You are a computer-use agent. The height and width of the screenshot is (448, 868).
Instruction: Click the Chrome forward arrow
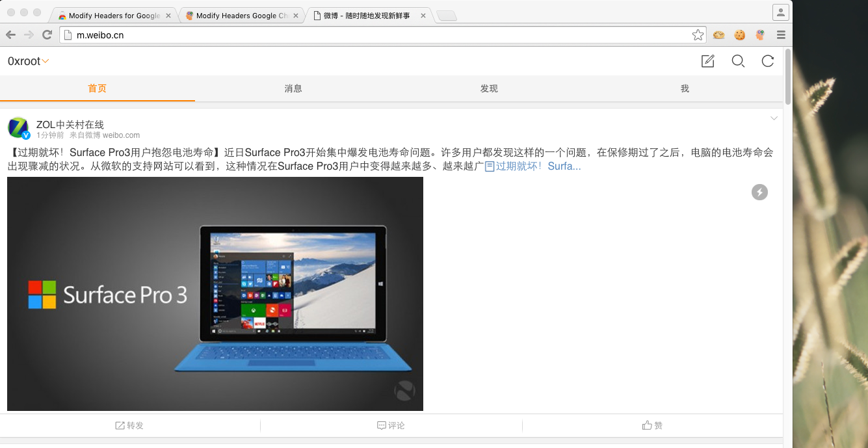pos(29,35)
